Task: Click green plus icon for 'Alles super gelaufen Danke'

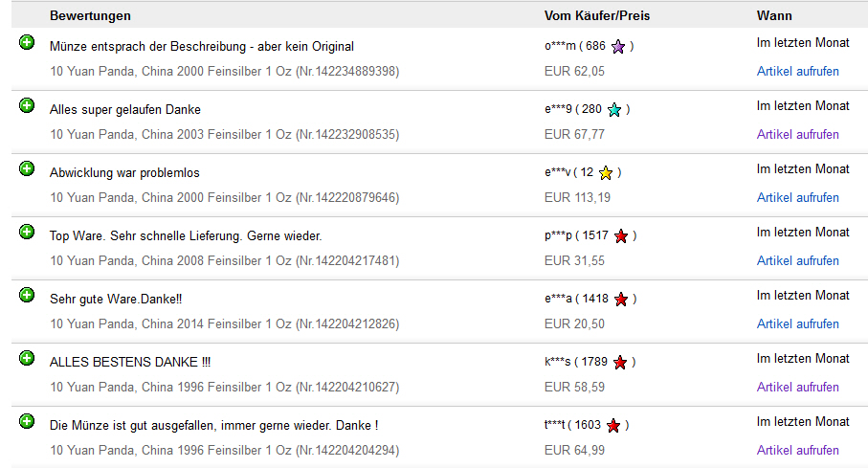Action: [27, 105]
